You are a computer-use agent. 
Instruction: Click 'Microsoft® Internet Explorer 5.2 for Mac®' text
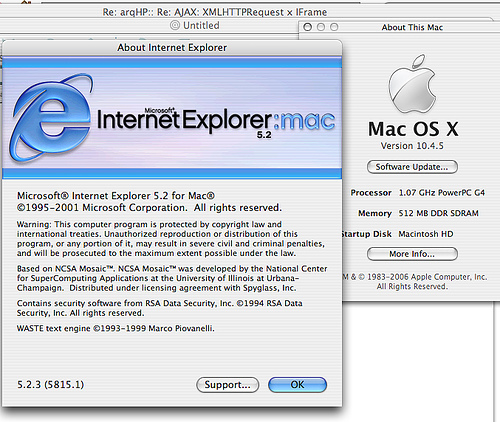pos(116,196)
